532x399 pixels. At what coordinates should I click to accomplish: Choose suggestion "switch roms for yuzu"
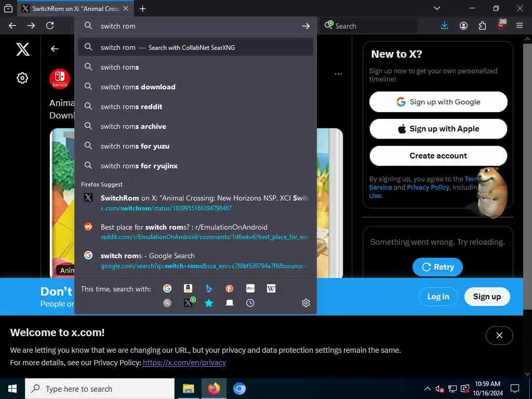coord(195,146)
